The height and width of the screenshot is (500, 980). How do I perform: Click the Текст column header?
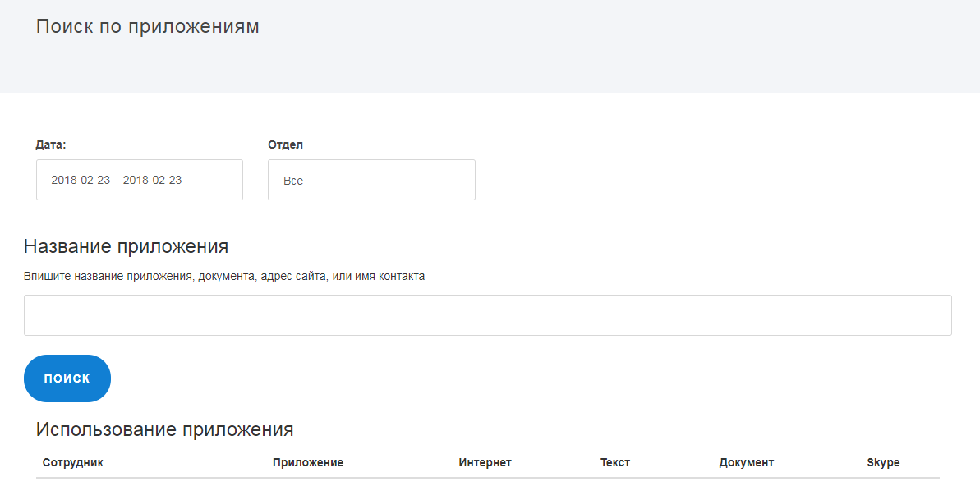[615, 462]
